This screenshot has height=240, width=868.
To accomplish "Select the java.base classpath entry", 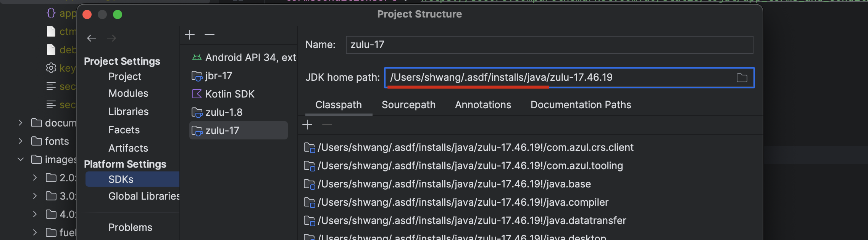I will click(x=454, y=184).
